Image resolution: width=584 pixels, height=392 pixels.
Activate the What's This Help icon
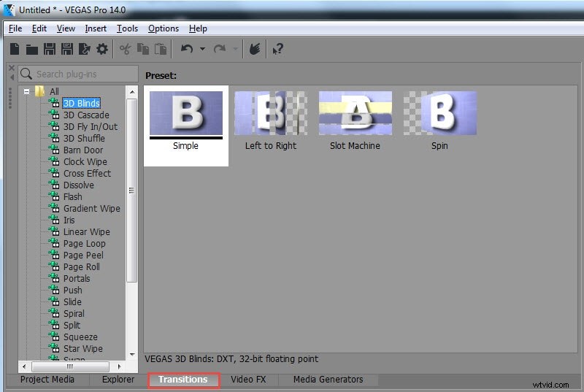click(278, 49)
